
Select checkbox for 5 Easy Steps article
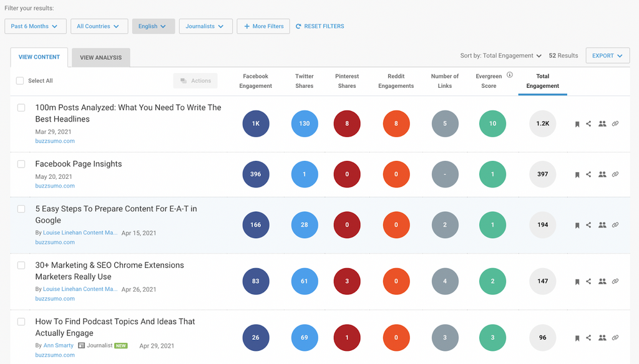click(x=21, y=209)
